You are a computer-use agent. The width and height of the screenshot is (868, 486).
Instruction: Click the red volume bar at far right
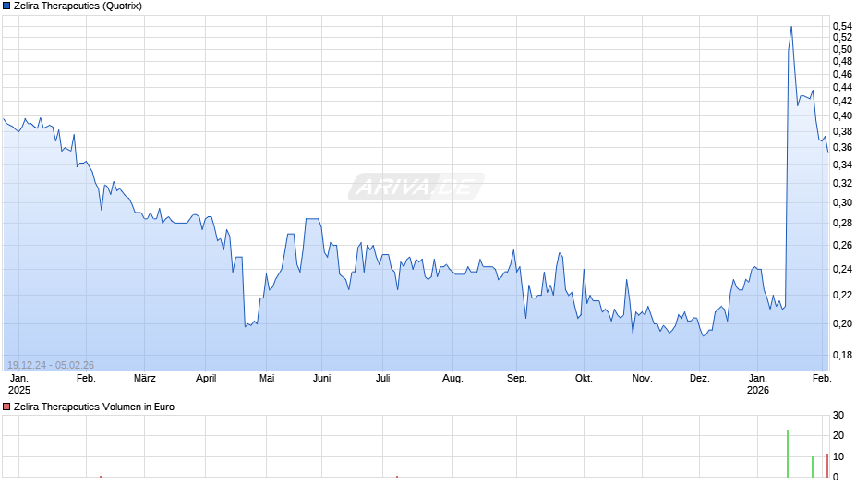(827, 466)
